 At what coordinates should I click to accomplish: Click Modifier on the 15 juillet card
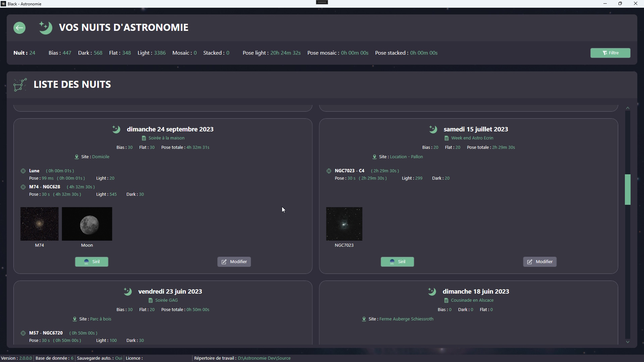click(540, 262)
